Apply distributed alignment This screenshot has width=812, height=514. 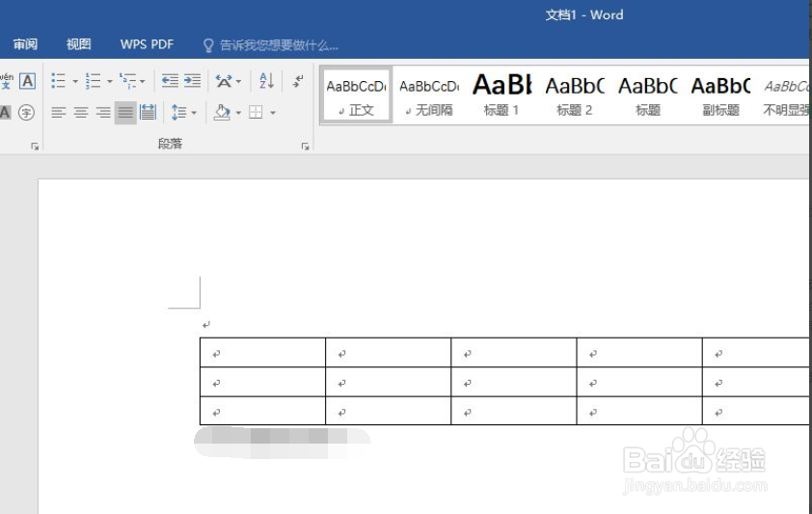(x=148, y=112)
